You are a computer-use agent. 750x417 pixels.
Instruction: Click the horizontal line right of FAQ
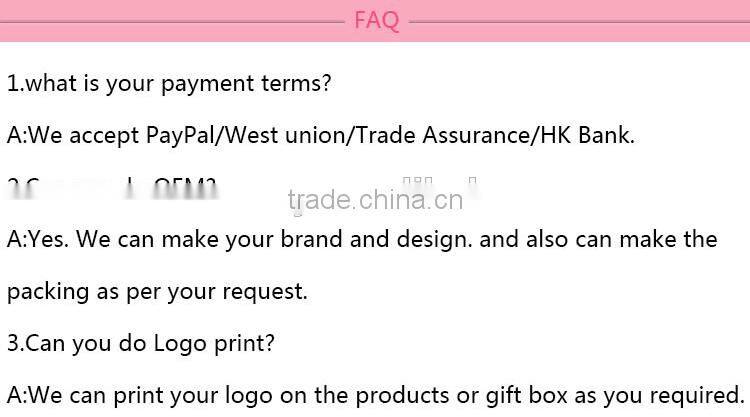[579, 22]
